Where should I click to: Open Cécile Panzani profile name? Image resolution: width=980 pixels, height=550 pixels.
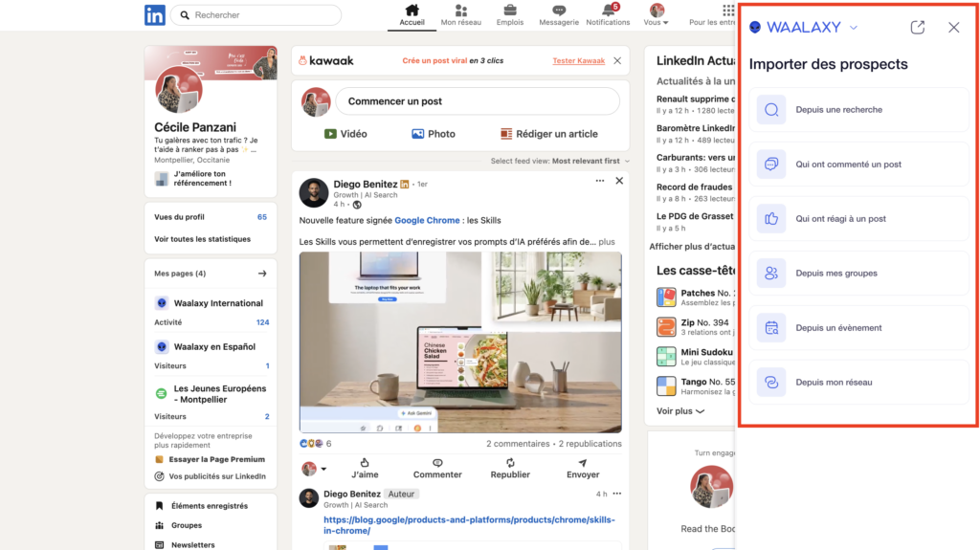(195, 127)
